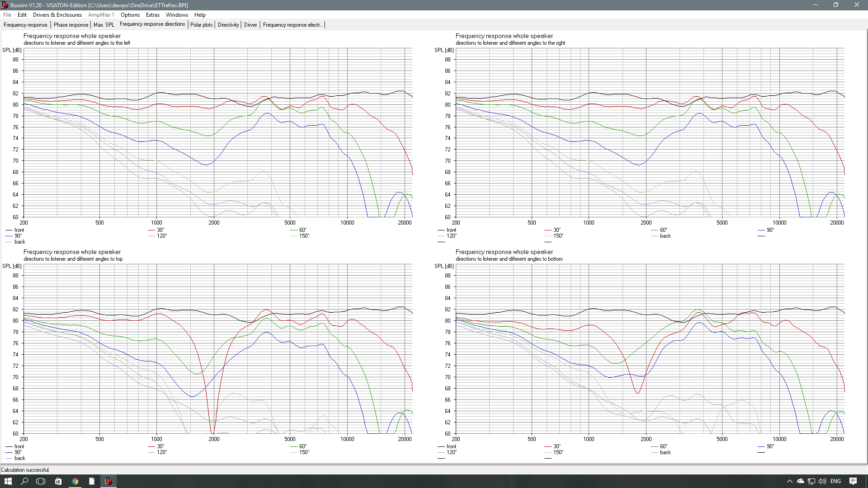Click '120°' legend in top-angles chart

click(x=158, y=452)
